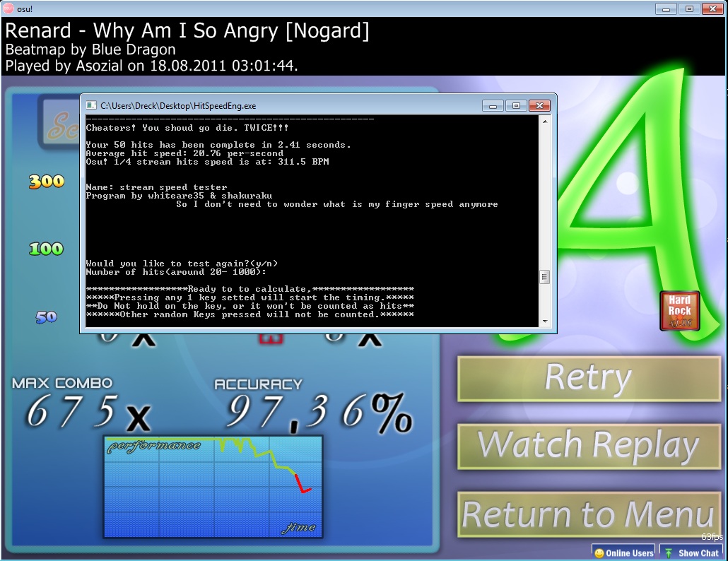Viewport: 728px width, 561px height.
Task: Click console line 'Average hit speed: 20.76 per-second'
Action: coord(184,153)
